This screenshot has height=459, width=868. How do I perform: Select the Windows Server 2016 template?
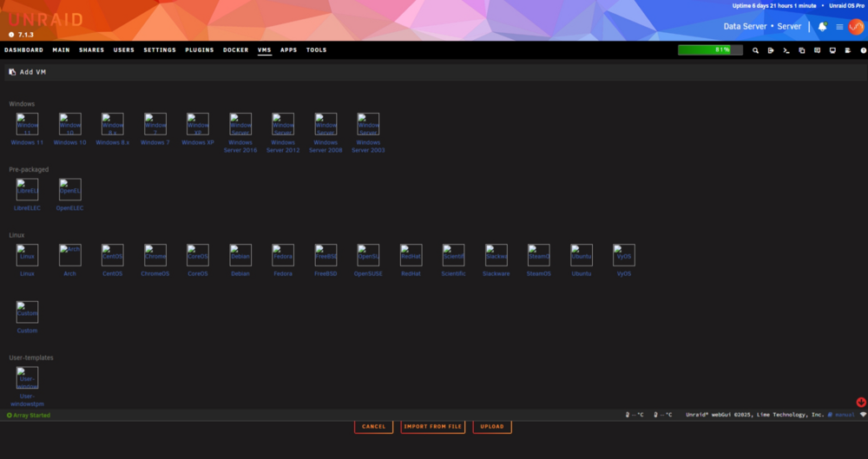coord(240,124)
